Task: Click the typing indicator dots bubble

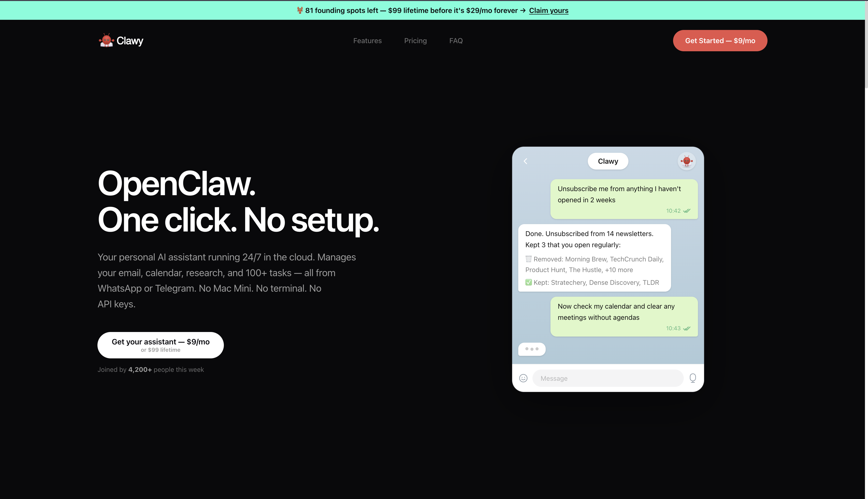Action: point(531,349)
